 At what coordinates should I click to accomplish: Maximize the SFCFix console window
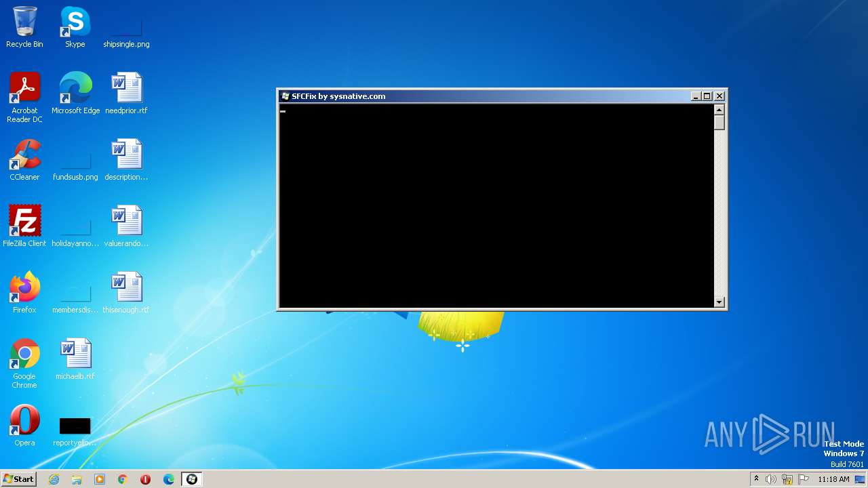707,96
